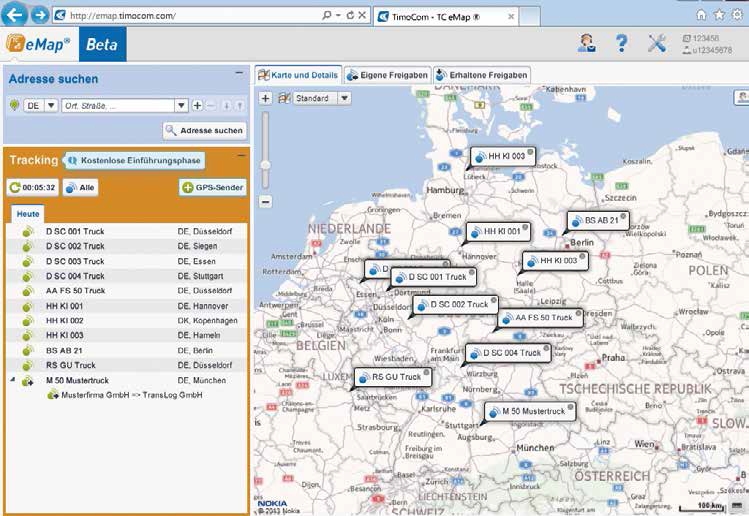Click the Ort, Straße address input field
The height and width of the screenshot is (516, 749).
(x=118, y=106)
